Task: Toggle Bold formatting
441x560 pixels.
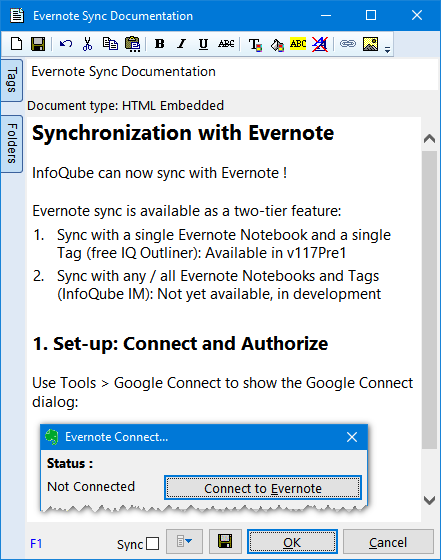Action: point(160,44)
